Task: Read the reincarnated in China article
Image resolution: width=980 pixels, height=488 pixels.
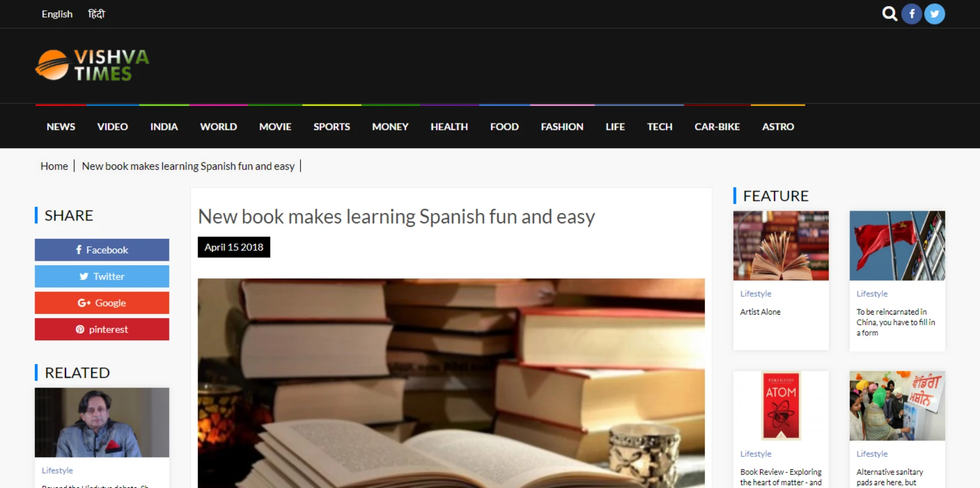Action: [896, 322]
